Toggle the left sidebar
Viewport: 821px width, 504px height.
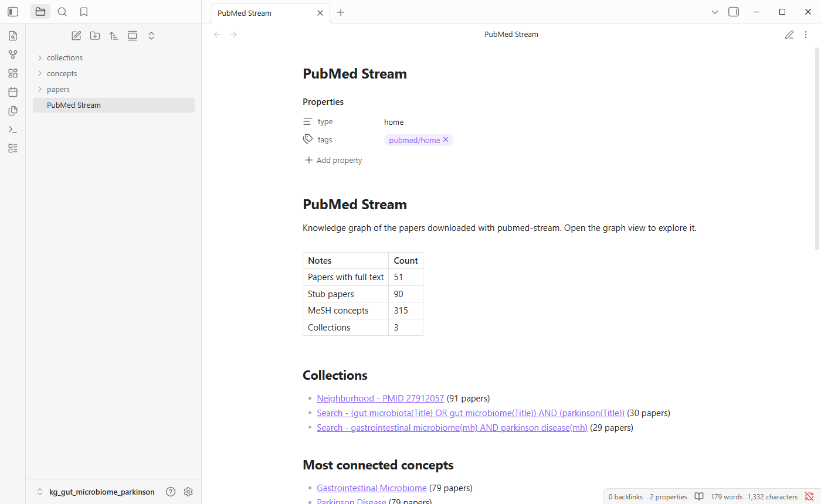click(13, 12)
